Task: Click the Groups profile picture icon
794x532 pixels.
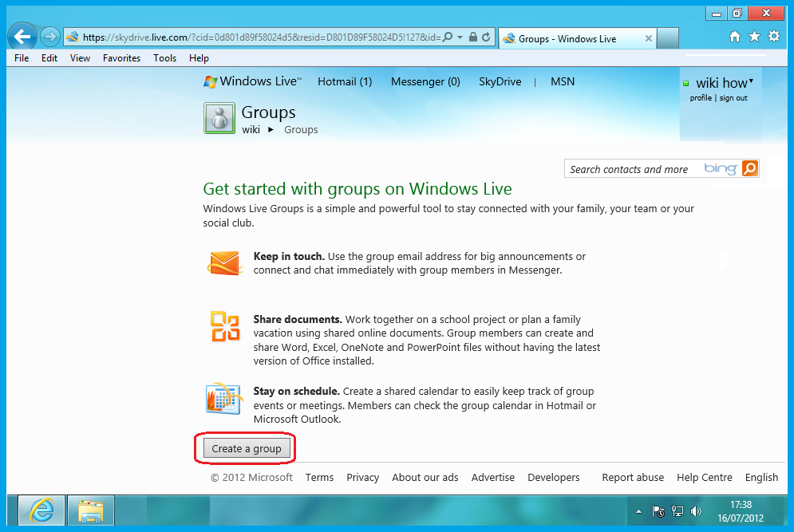Action: 219,118
